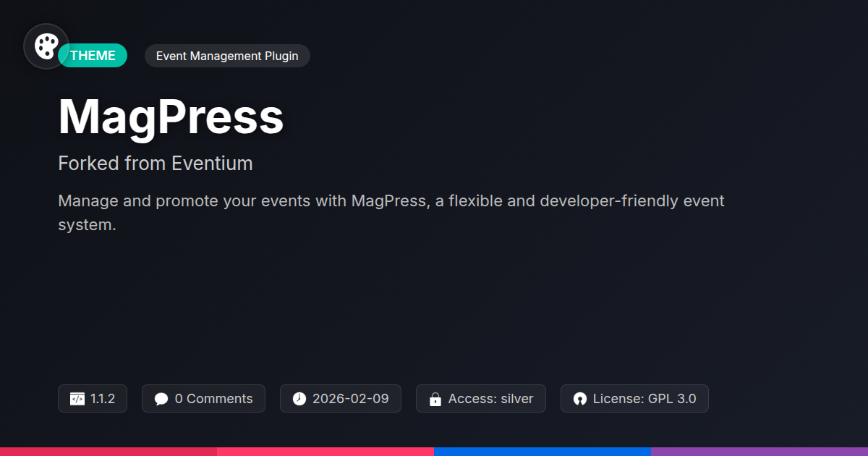Viewport: 868px width, 456px height.
Task: Click the speech bubble comments icon
Action: coord(161,399)
